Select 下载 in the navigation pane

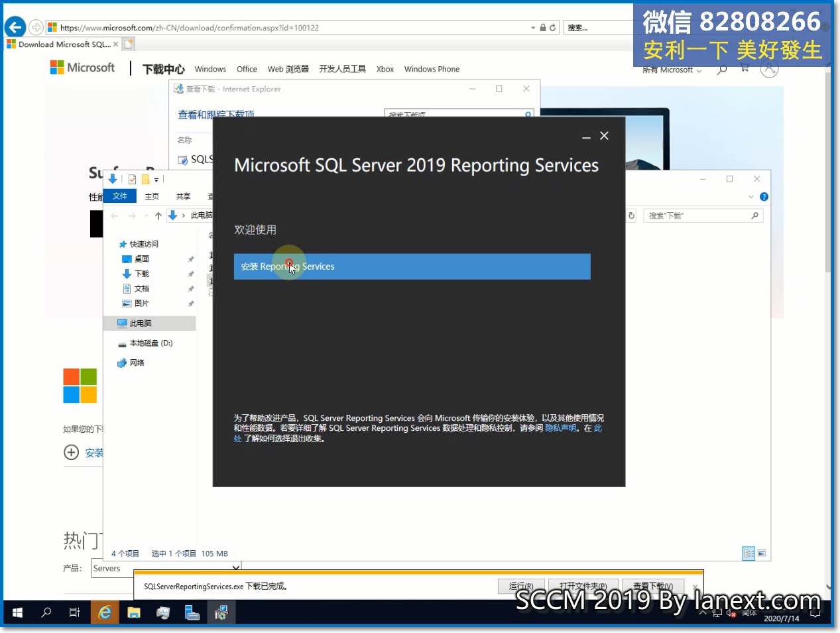(x=141, y=274)
